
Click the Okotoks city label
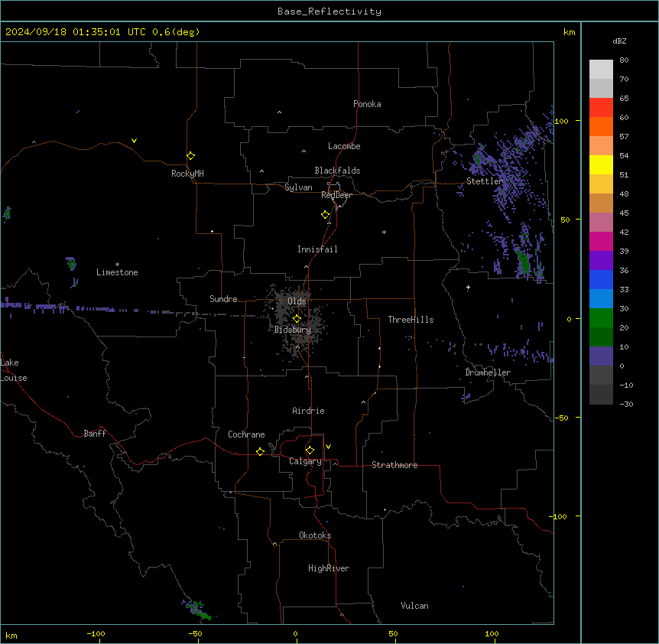315,535
